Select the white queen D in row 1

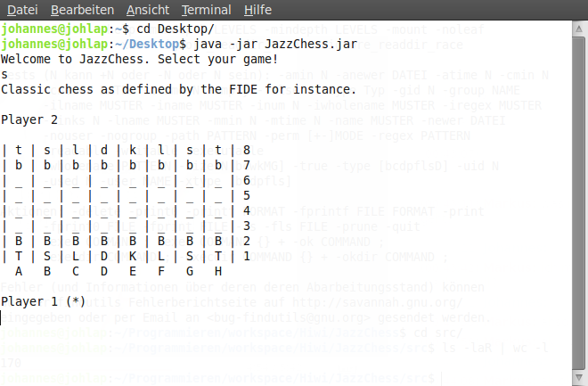tap(104, 256)
